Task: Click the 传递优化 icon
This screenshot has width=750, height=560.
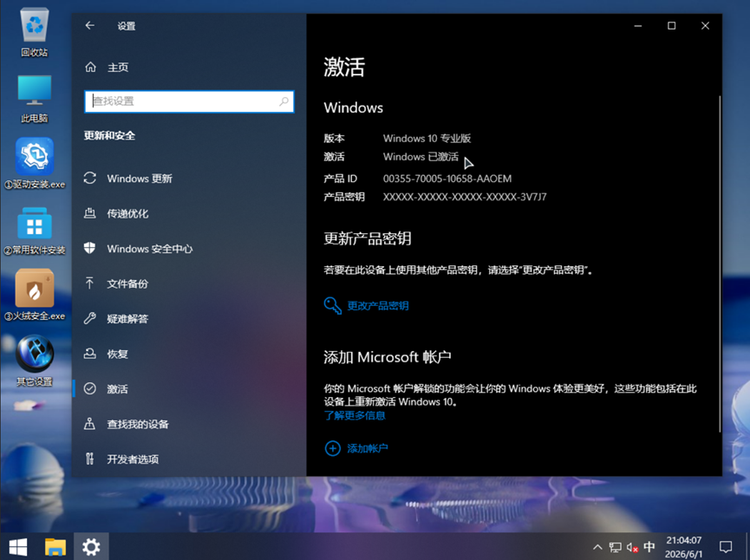Action: pyautogui.click(x=90, y=212)
